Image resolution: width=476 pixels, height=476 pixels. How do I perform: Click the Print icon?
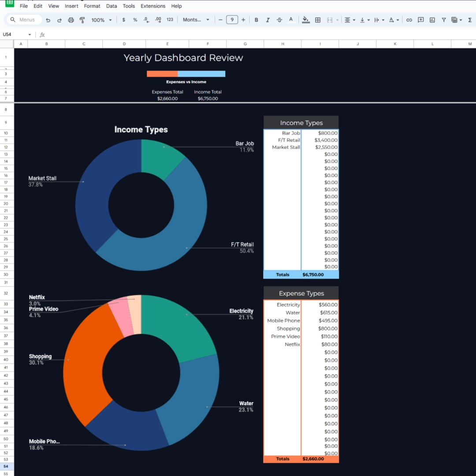71,20
